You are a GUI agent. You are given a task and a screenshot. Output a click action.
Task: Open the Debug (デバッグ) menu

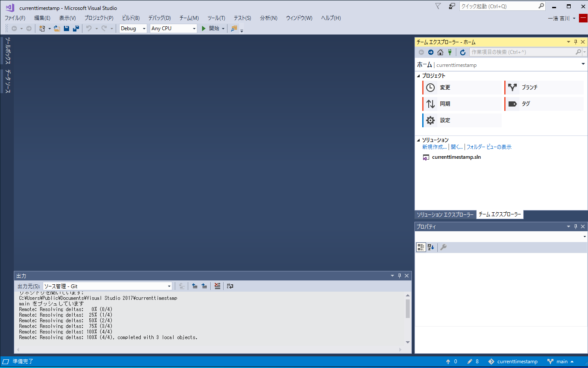pyautogui.click(x=159, y=18)
